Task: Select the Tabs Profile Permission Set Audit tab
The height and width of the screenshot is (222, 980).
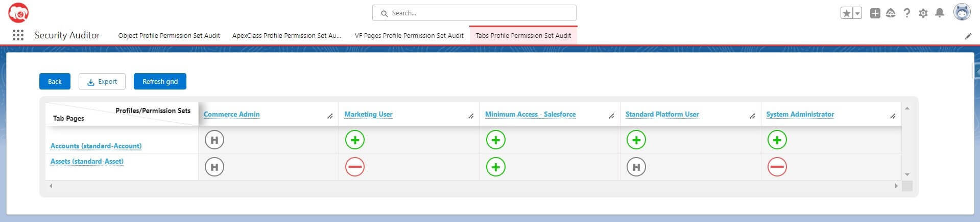Action: (x=523, y=35)
